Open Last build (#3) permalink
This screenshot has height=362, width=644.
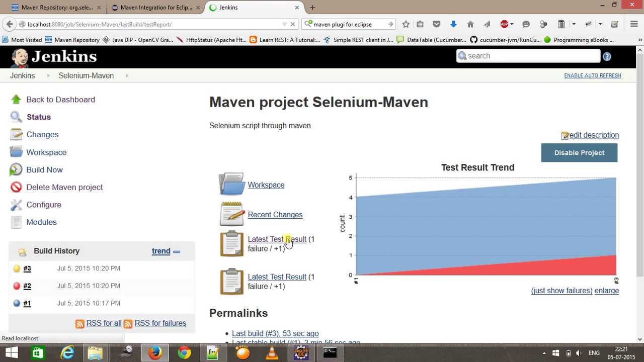tap(275, 334)
